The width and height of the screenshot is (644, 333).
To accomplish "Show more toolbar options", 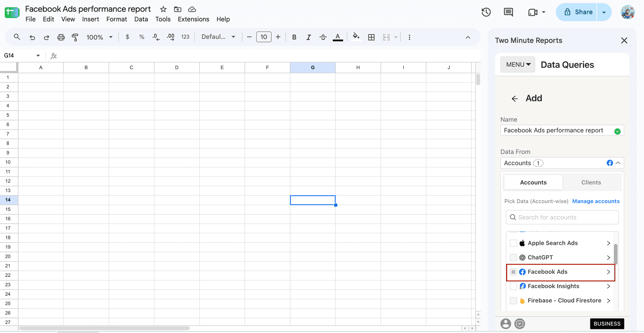I will (x=409, y=37).
